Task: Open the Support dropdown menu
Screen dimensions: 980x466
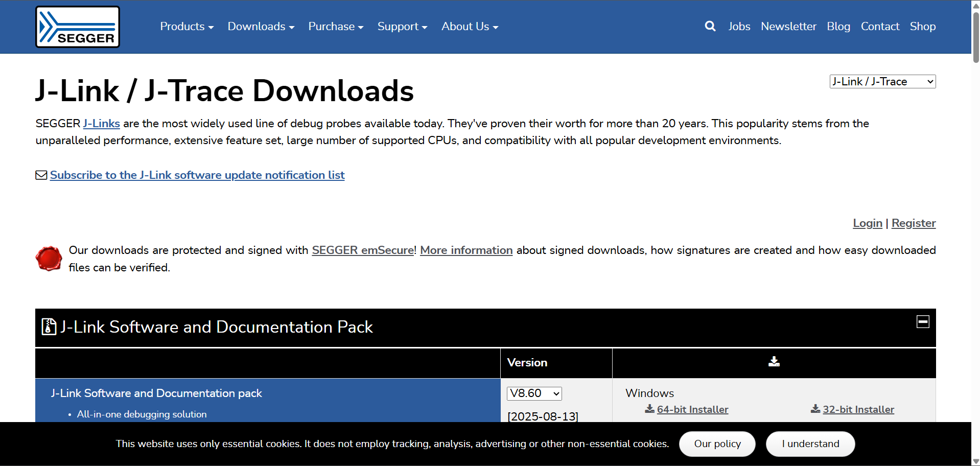Action: [x=402, y=27]
